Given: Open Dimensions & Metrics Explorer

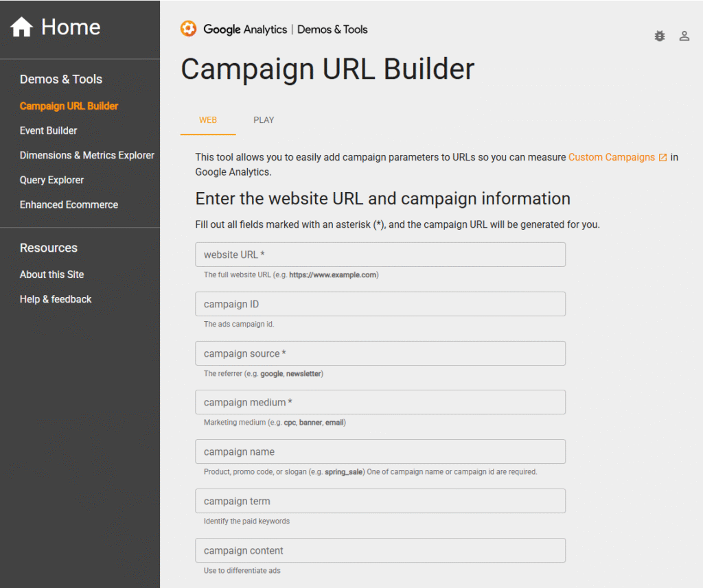Looking at the screenshot, I should point(87,155).
